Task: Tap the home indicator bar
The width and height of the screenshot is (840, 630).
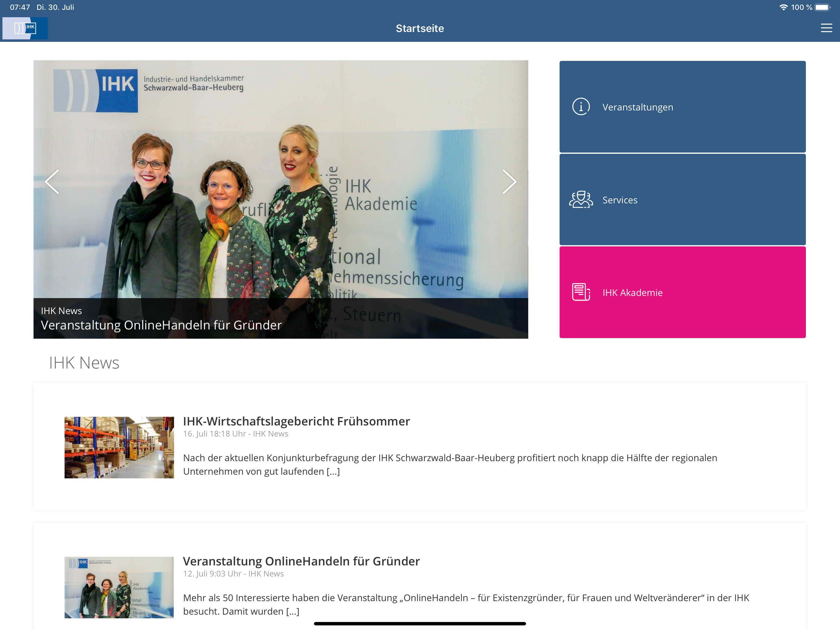Action: (x=420, y=624)
